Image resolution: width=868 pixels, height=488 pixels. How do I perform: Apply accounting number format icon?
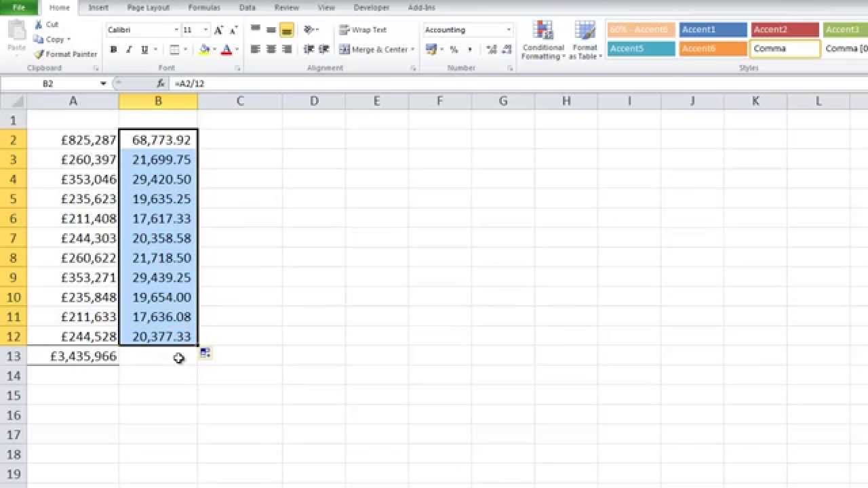tap(430, 49)
